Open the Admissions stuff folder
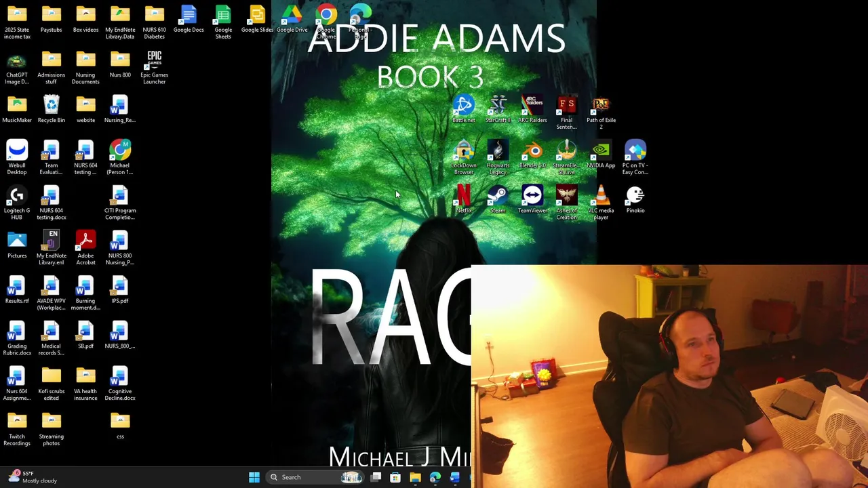Image resolution: width=868 pixels, height=488 pixels. point(52,67)
